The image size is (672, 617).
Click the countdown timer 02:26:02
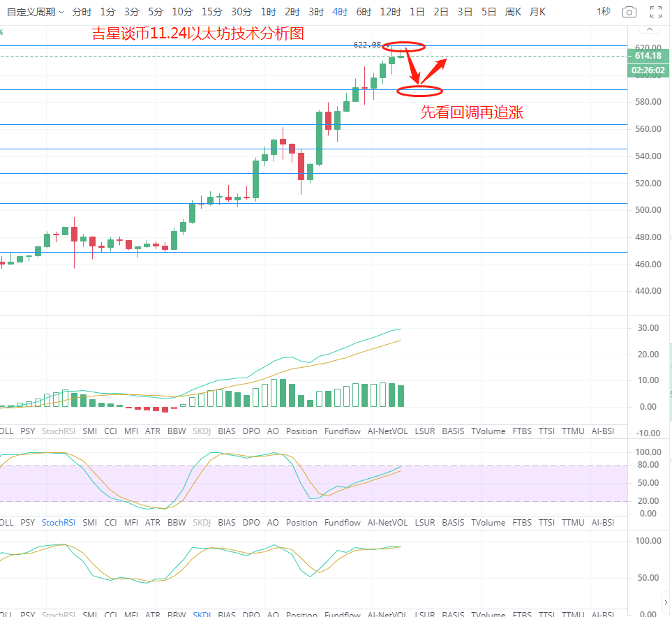pyautogui.click(x=648, y=70)
